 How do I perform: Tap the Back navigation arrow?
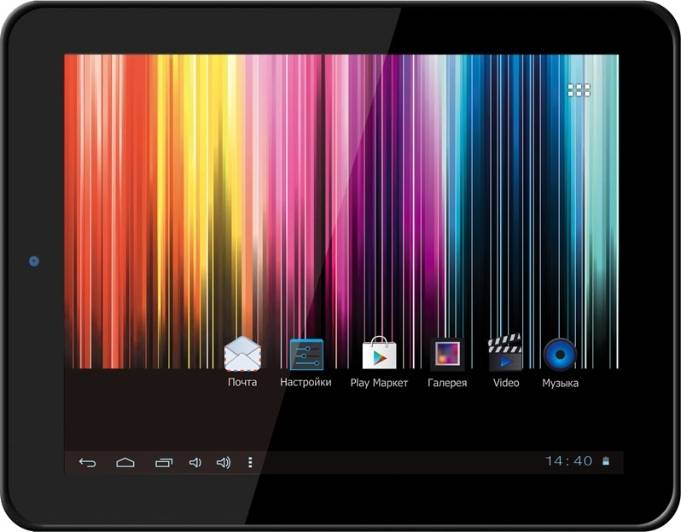coord(87,463)
